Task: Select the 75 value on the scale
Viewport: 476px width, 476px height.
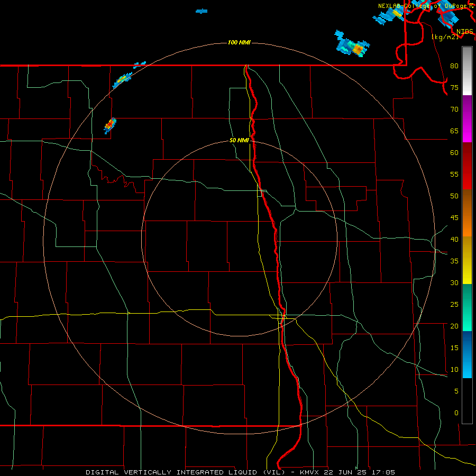Action: (454, 88)
